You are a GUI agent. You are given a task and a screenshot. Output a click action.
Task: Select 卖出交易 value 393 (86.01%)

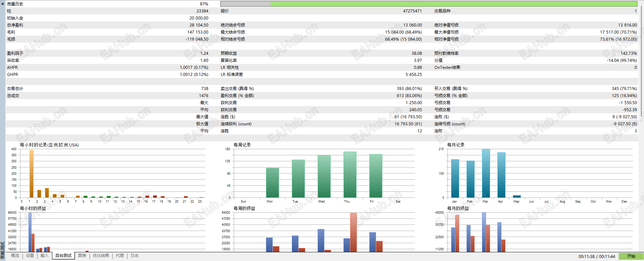[409, 89]
